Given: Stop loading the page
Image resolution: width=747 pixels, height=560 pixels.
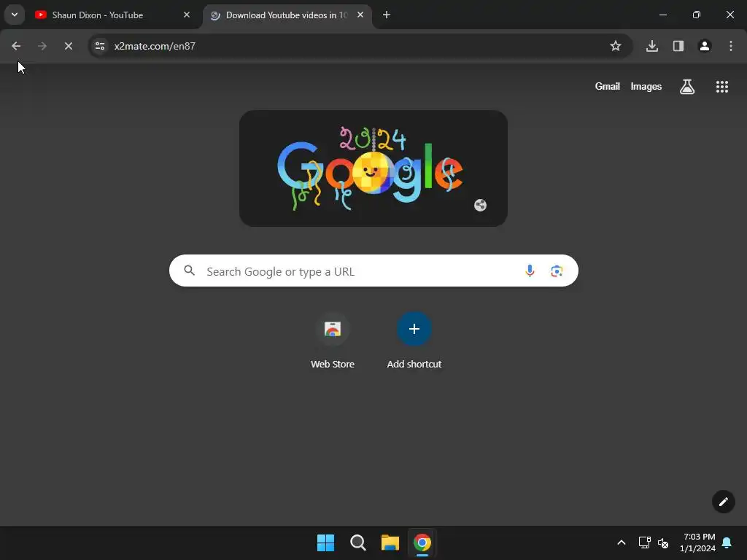Looking at the screenshot, I should point(68,46).
